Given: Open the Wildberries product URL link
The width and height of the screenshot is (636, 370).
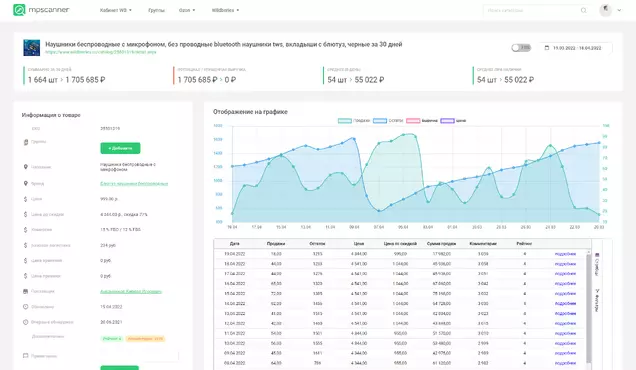Looking at the screenshot, I should click(x=101, y=52).
